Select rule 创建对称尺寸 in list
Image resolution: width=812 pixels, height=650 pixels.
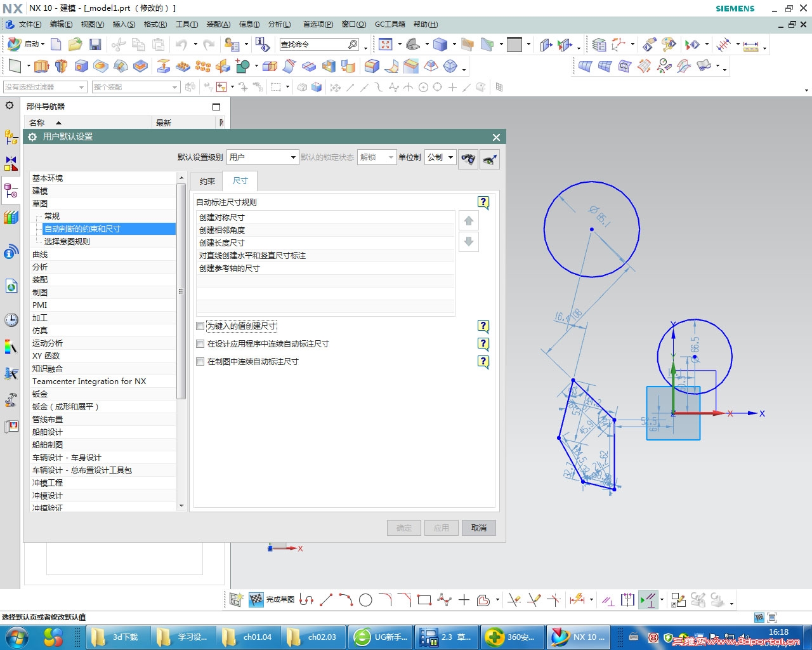(x=326, y=218)
